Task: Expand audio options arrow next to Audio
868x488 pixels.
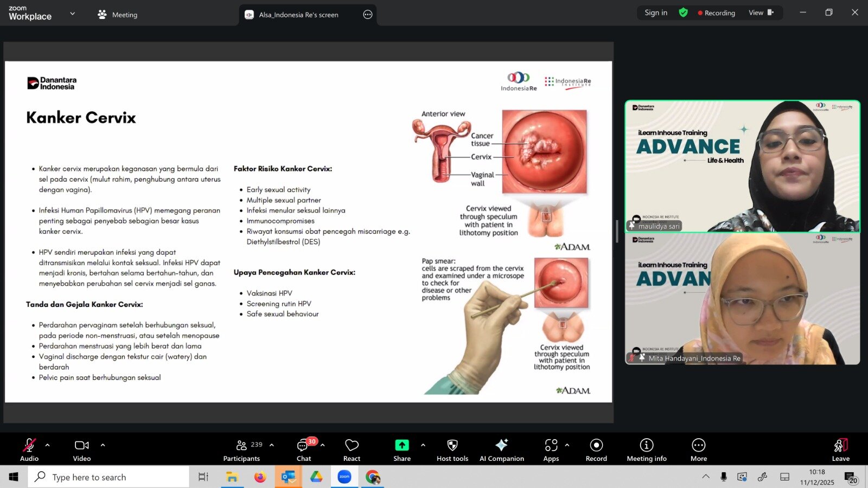Action: pyautogui.click(x=48, y=445)
